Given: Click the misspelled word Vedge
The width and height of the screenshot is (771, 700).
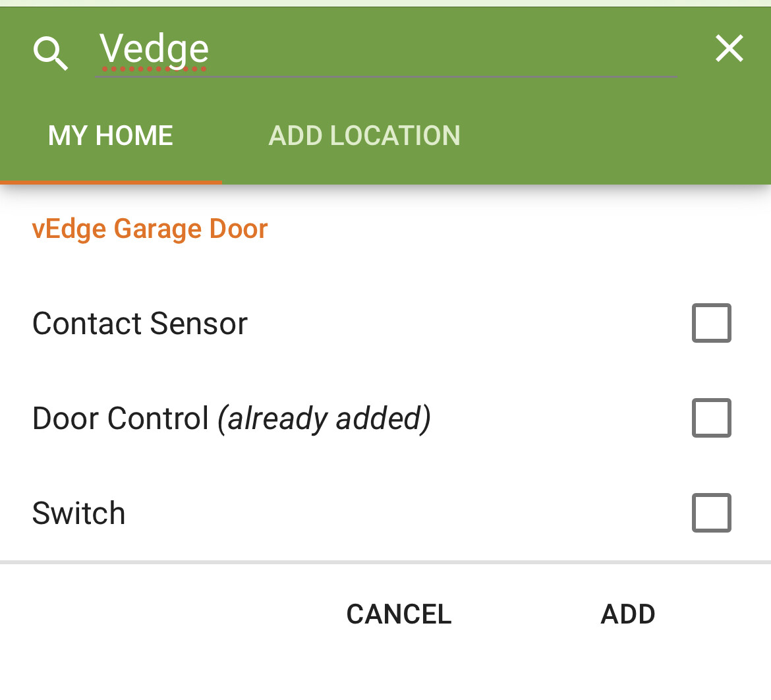Looking at the screenshot, I should [154, 49].
